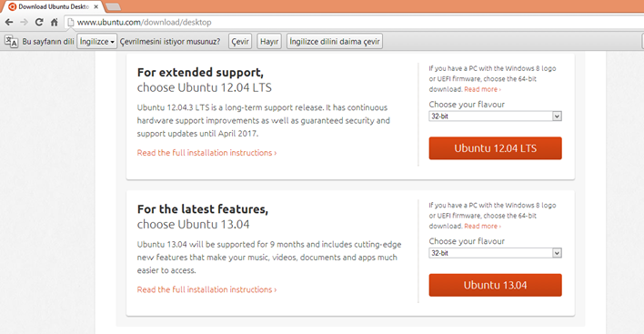Open the 32-bit flavour dropdown for Ubuntu 12.04
The height and width of the screenshot is (334, 644).
click(x=495, y=116)
